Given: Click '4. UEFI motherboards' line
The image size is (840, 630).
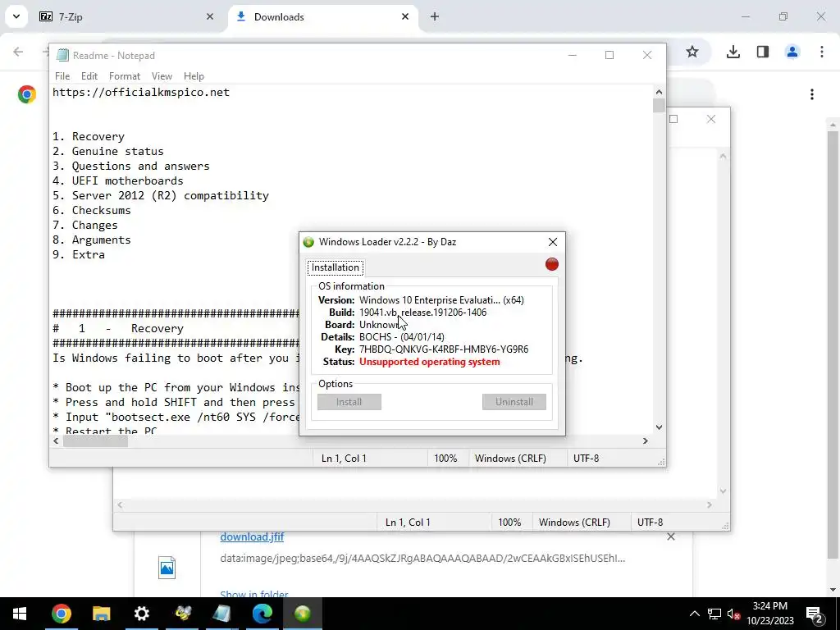Looking at the screenshot, I should click(x=118, y=180).
